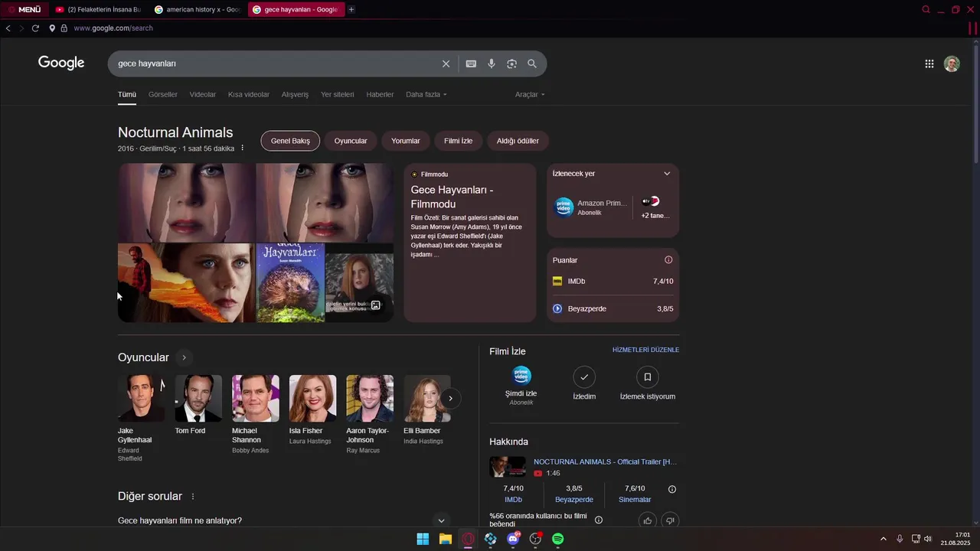Start voice search with microphone icon
Screen dimensions: 980x551
(x=492, y=64)
